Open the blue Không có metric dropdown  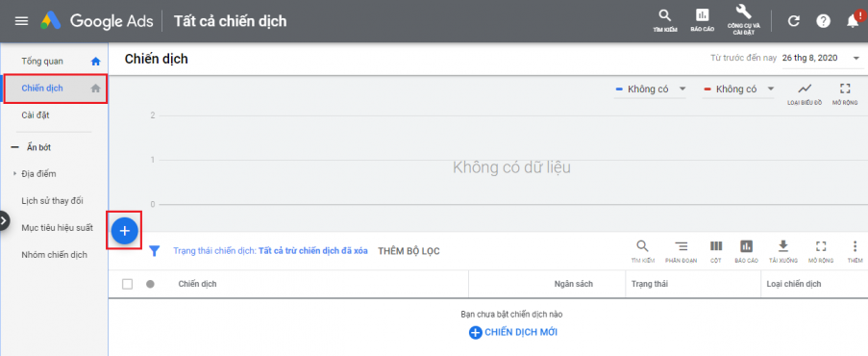(x=650, y=89)
